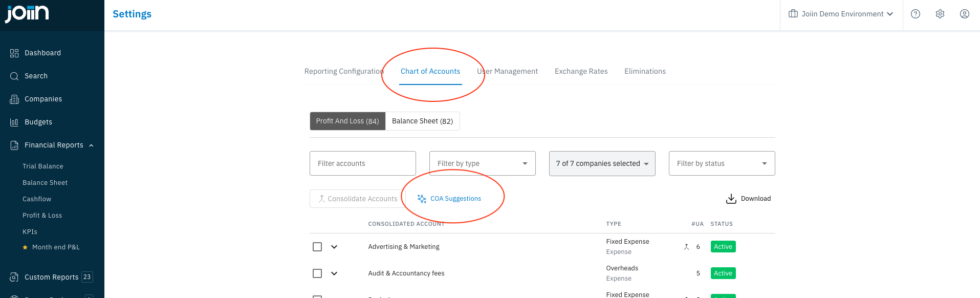Viewport: 980px width, 298px height.
Task: Click the star icon beside Month end P&L
Action: [25, 247]
